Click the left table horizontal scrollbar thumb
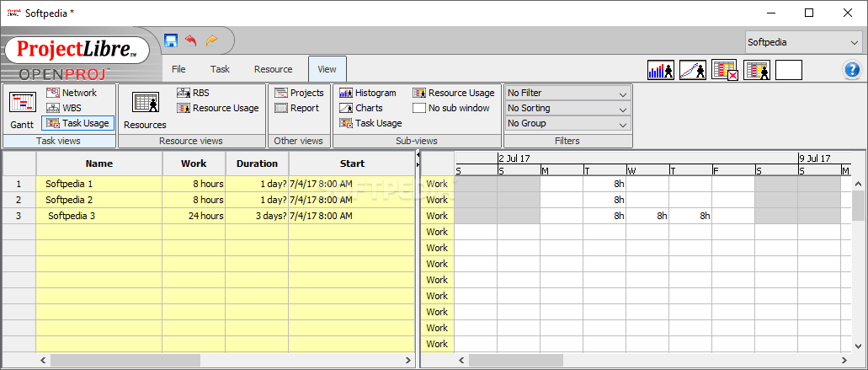868x370 pixels. tap(125, 360)
